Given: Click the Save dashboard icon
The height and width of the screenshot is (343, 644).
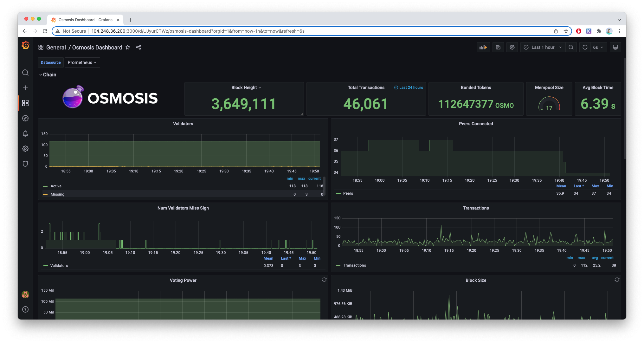Looking at the screenshot, I should pyautogui.click(x=498, y=47).
